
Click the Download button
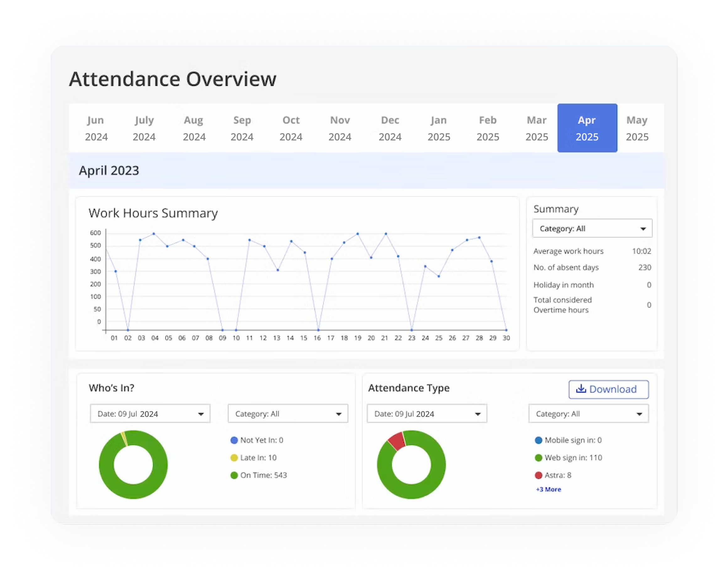click(x=608, y=389)
